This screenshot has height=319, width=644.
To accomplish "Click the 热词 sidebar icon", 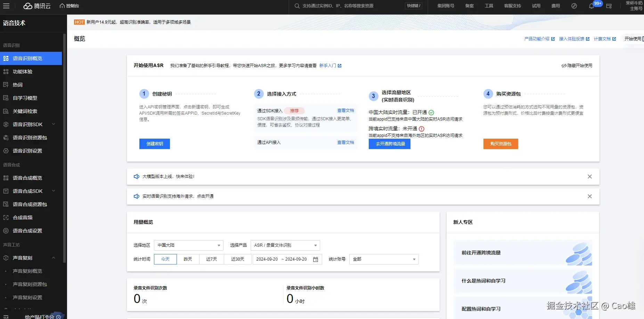I will click(x=6, y=85).
